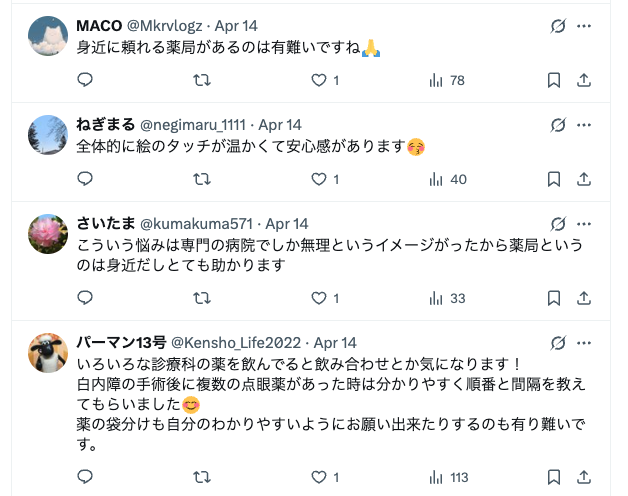The height and width of the screenshot is (496, 628).
Task: Reply to MACO's tweet
Action: (85, 80)
